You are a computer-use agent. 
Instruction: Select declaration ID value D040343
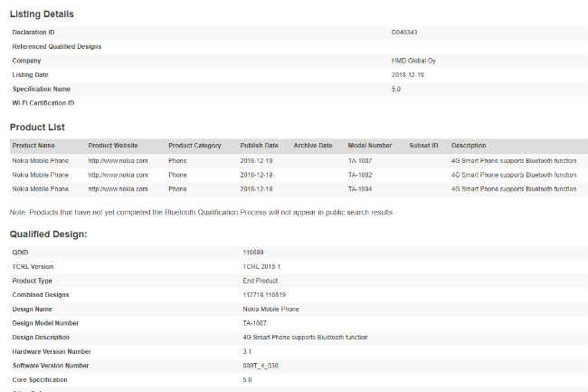tap(404, 33)
